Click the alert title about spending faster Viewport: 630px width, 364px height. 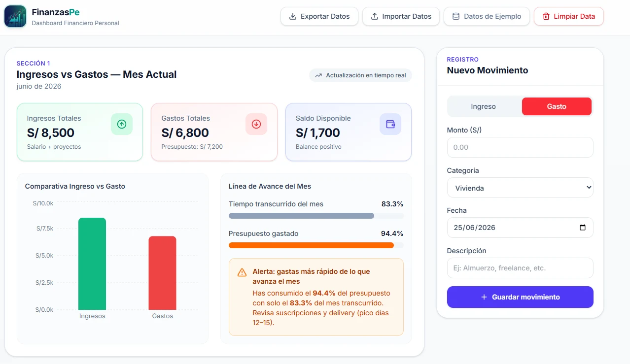312,276
